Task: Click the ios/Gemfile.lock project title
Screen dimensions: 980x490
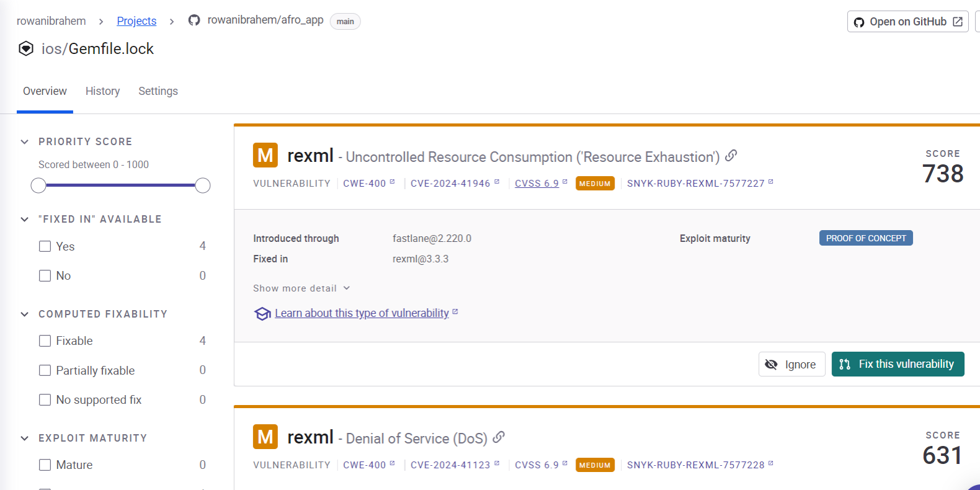Action: tap(97, 49)
